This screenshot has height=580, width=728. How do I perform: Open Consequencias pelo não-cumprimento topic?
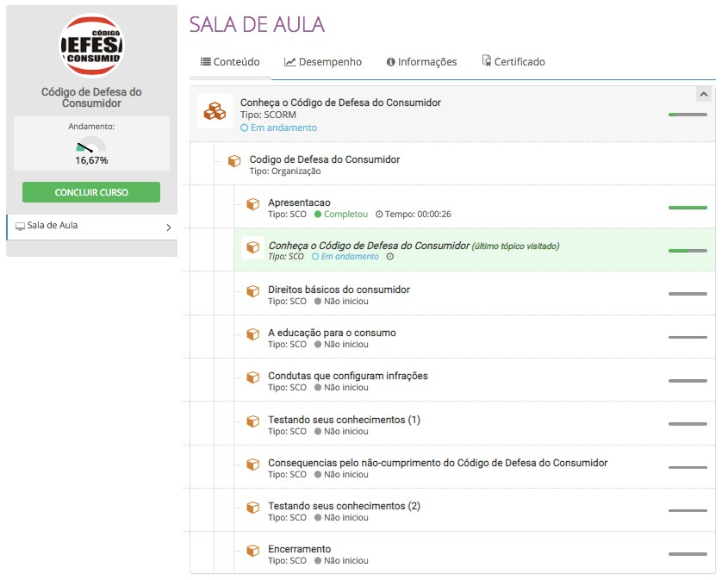(438, 463)
